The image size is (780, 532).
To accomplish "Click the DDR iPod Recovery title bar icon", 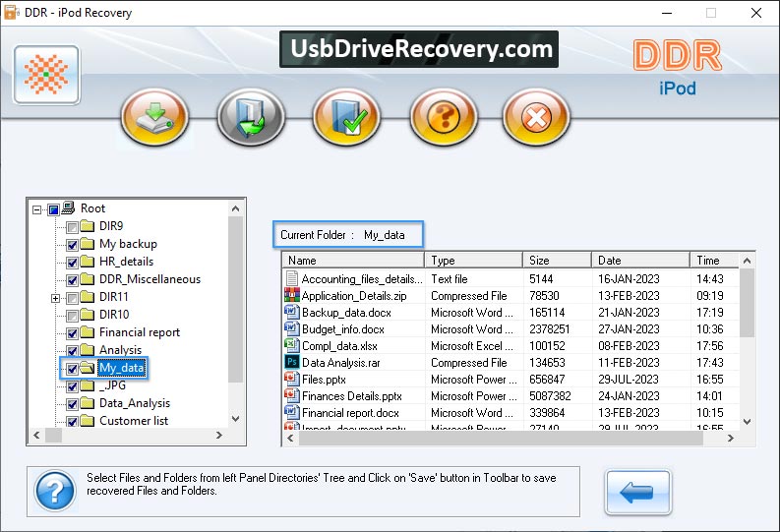I will (11, 13).
